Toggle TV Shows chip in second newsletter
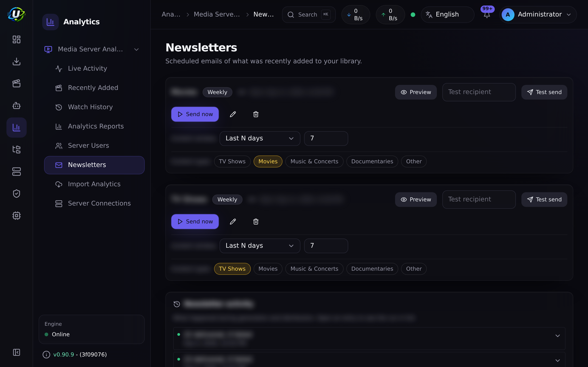 [x=232, y=269]
